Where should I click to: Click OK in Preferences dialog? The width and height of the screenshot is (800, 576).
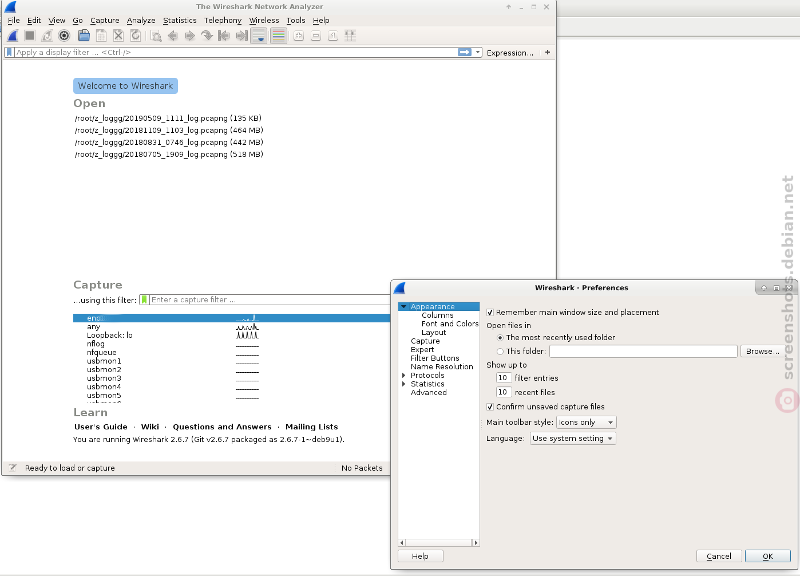[767, 556]
